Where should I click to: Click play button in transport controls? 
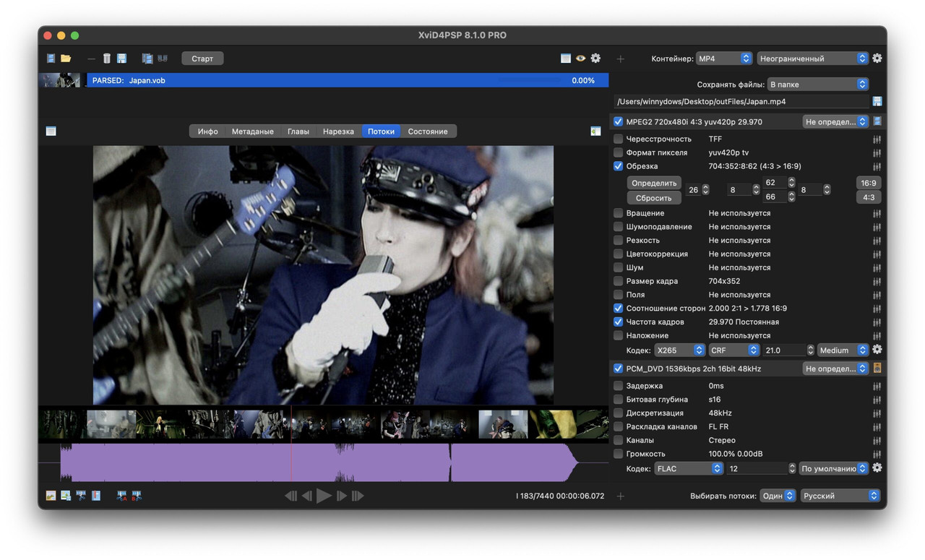point(324,496)
